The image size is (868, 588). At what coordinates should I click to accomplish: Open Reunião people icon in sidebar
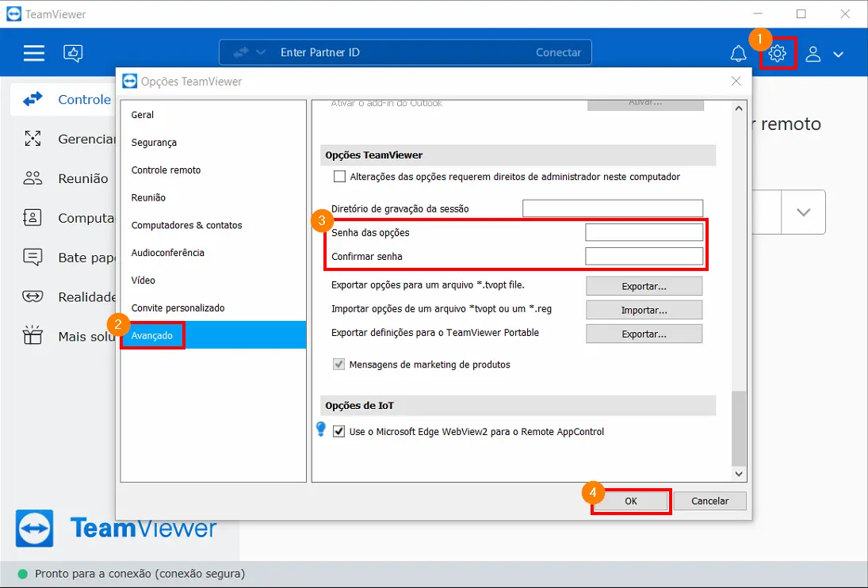[x=33, y=178]
